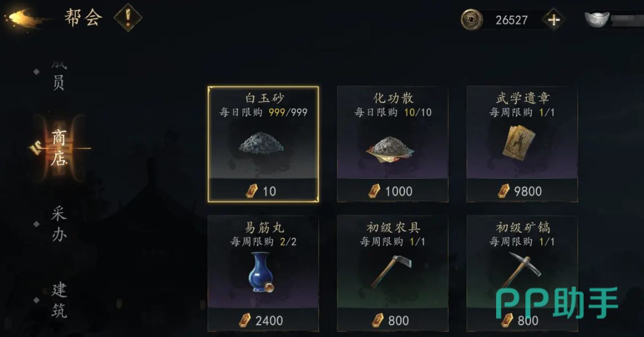
Task: Switch to the 成员 members tab
Action: point(58,75)
